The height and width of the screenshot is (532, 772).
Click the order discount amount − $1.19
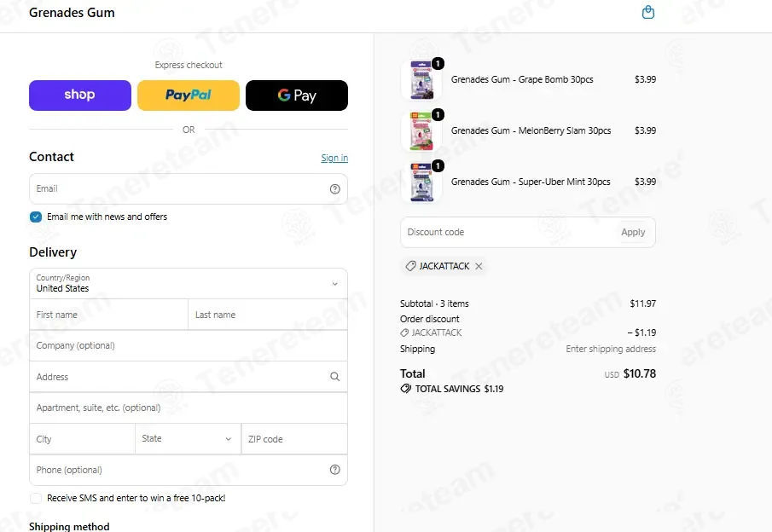641,332
